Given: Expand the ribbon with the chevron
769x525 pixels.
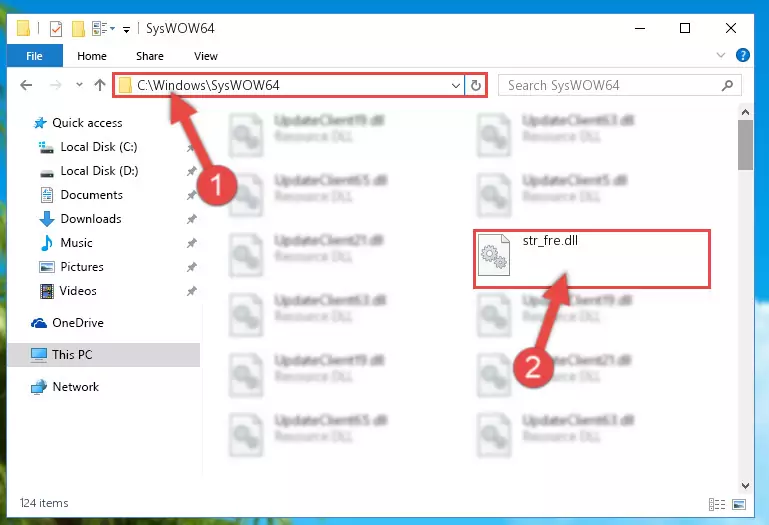Looking at the screenshot, I should click(720, 55).
